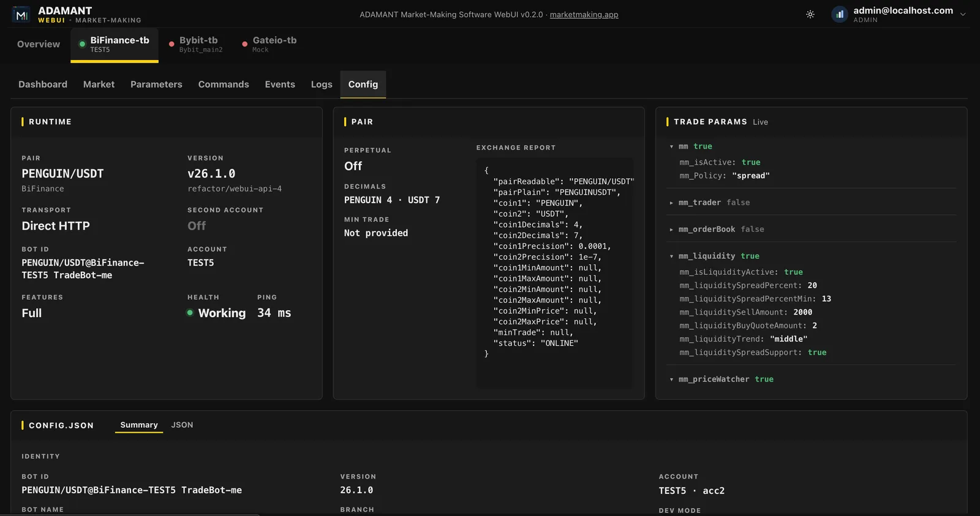The width and height of the screenshot is (980, 516).
Task: Click mm_liquiditySellAmount: 2000 entry
Action: pos(746,312)
